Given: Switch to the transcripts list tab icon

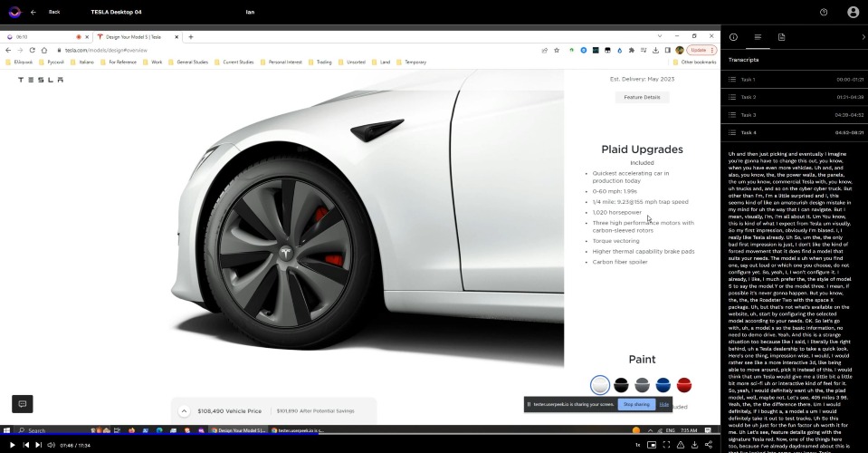Looking at the screenshot, I should point(758,37).
